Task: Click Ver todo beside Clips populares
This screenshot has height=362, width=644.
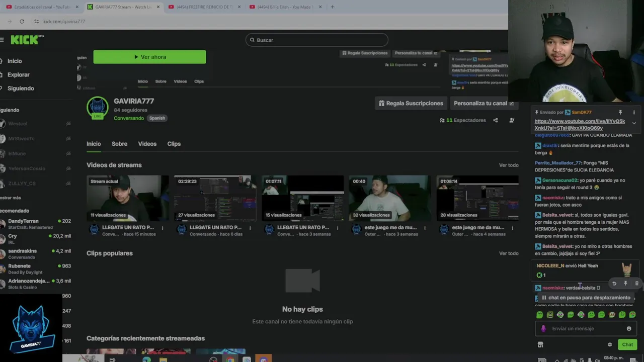Action: coord(509,253)
